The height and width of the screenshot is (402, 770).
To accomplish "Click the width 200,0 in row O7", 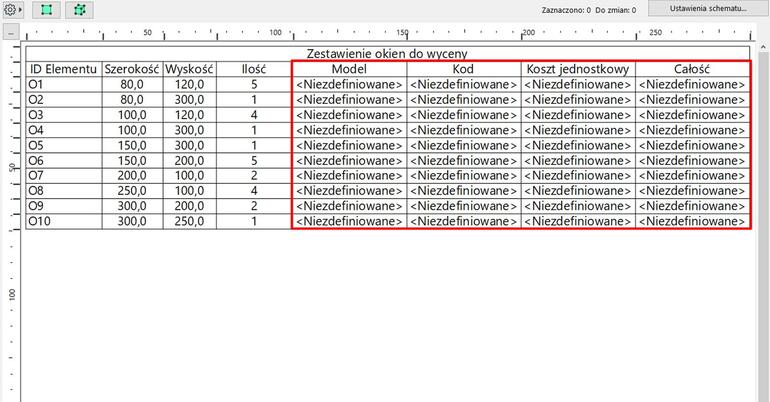I will [132, 175].
